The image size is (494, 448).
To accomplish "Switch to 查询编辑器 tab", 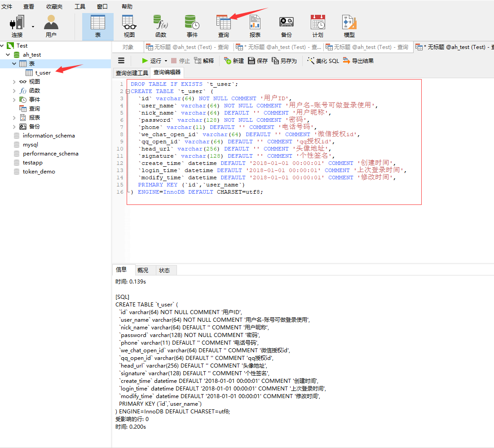I will click(x=167, y=72).
